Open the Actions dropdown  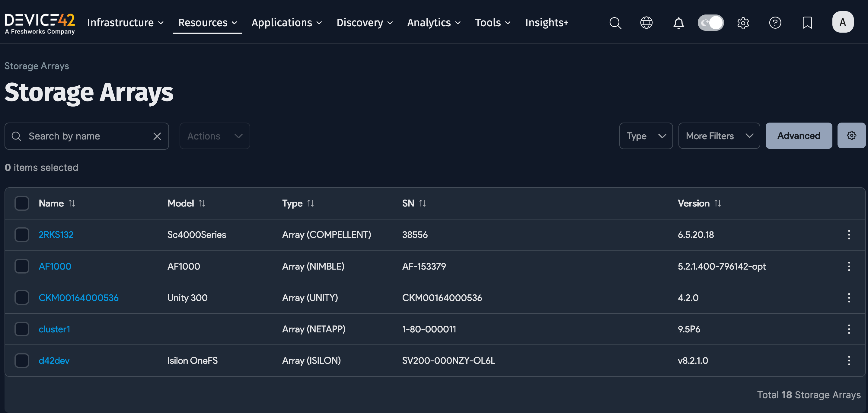[x=214, y=136]
